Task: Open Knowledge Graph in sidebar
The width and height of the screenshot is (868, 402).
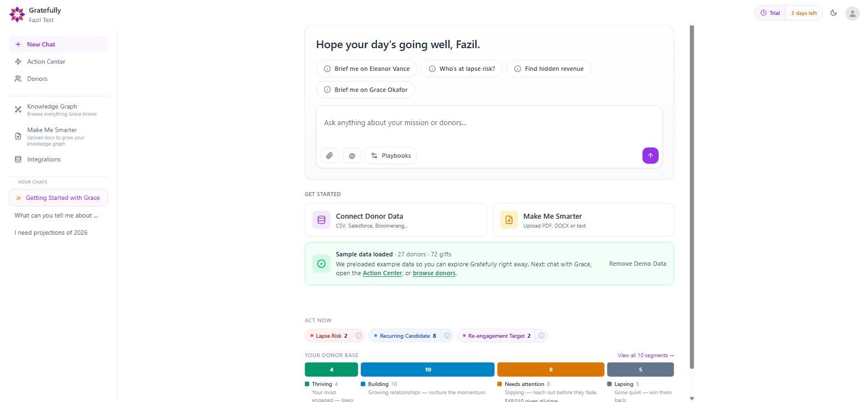Action: tap(59, 110)
